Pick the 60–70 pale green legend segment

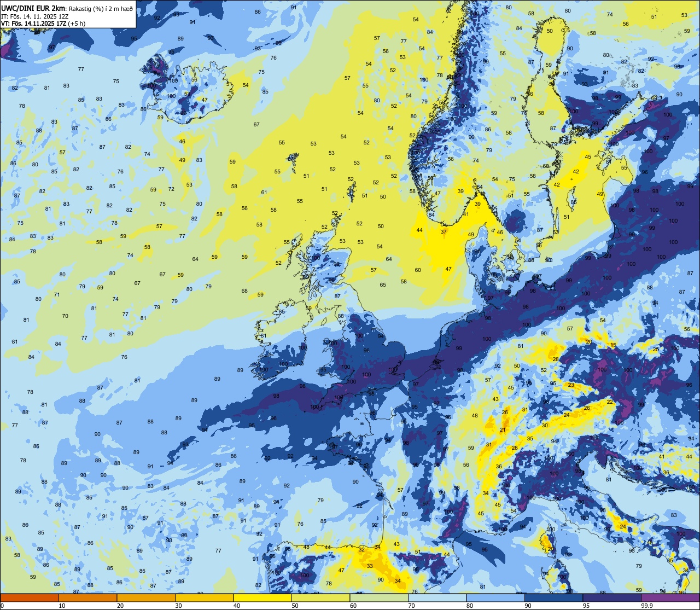click(379, 597)
